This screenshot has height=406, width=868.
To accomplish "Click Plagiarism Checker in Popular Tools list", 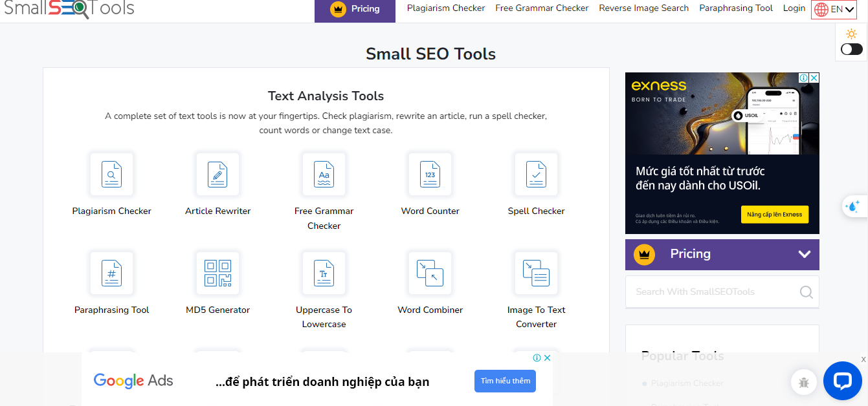I will [x=687, y=383].
